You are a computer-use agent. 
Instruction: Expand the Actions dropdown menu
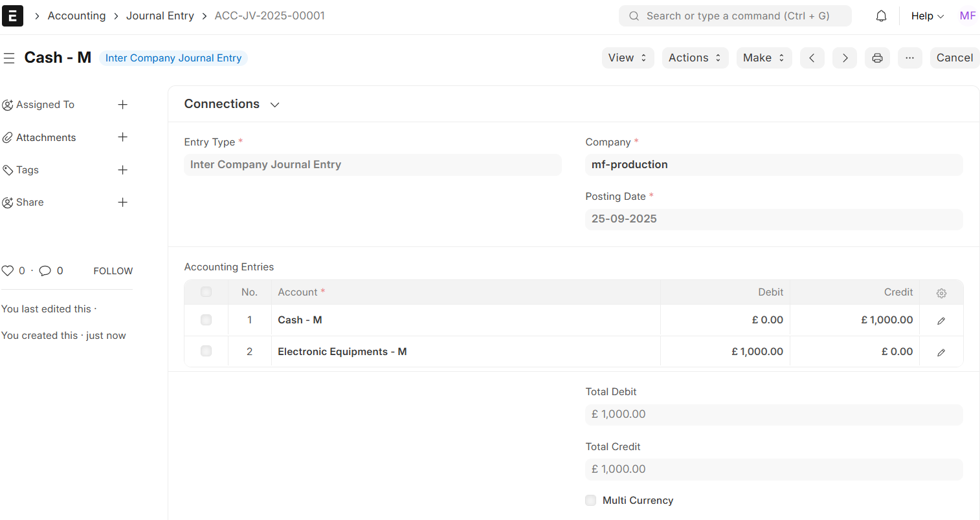pos(695,58)
